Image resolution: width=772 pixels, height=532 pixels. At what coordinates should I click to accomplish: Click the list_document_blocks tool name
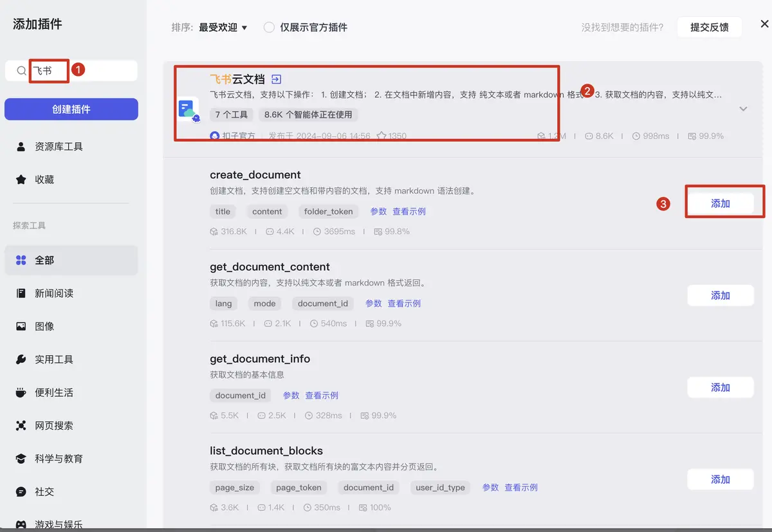(x=266, y=451)
